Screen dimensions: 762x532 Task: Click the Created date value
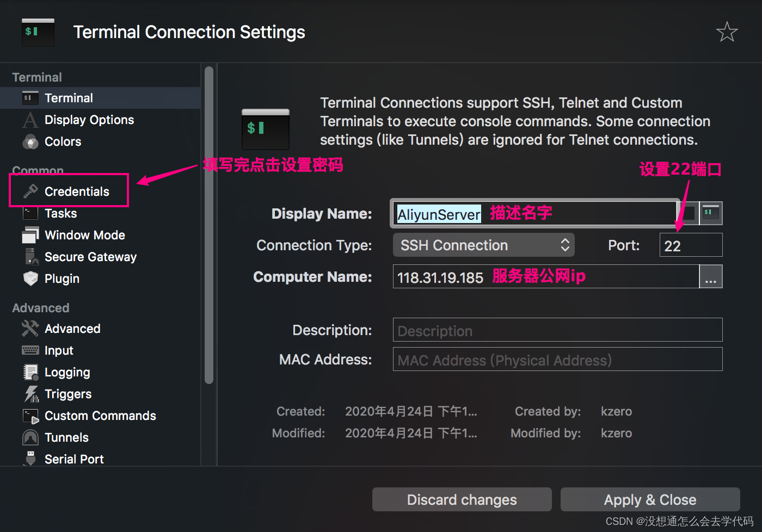411,411
